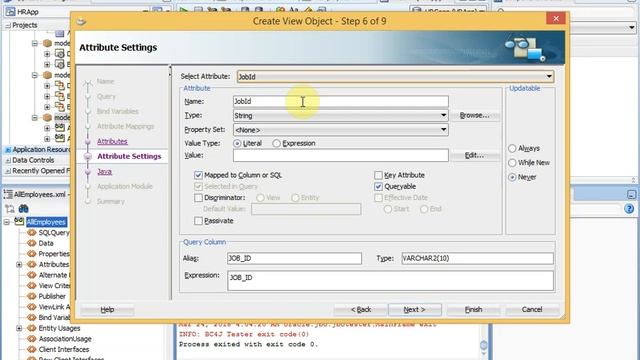Expand the Application Resources panel

click(x=8, y=150)
